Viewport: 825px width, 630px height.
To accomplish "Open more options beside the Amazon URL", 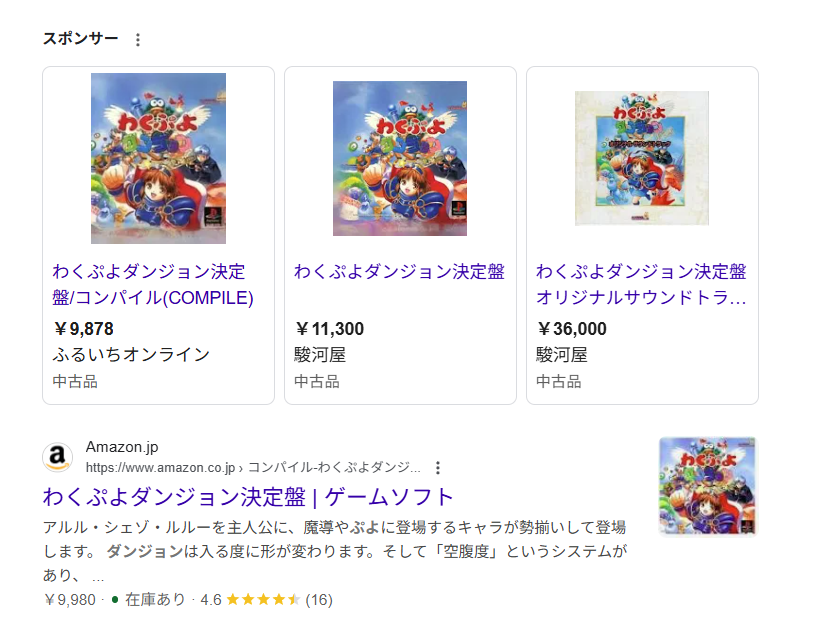I will [x=437, y=467].
